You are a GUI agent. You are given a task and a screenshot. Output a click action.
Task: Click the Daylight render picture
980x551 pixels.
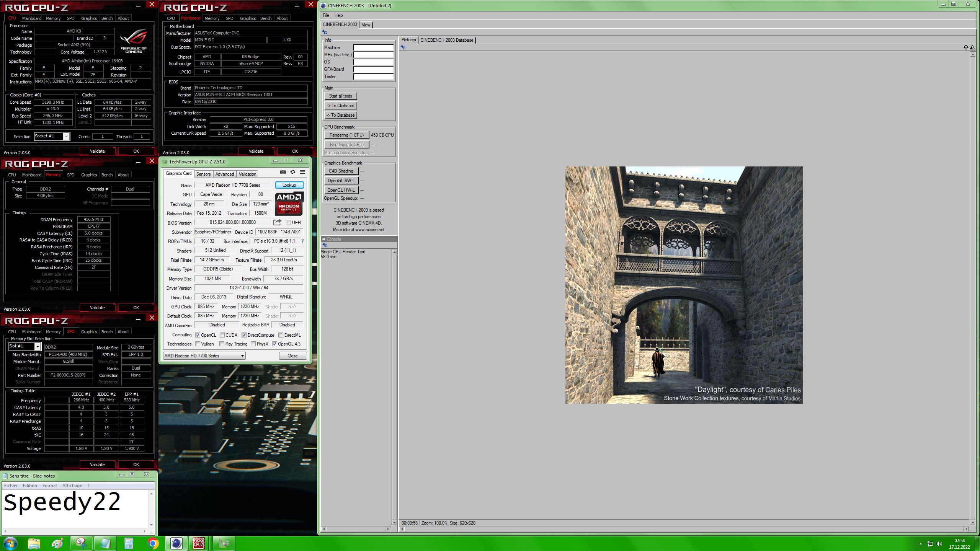(684, 285)
